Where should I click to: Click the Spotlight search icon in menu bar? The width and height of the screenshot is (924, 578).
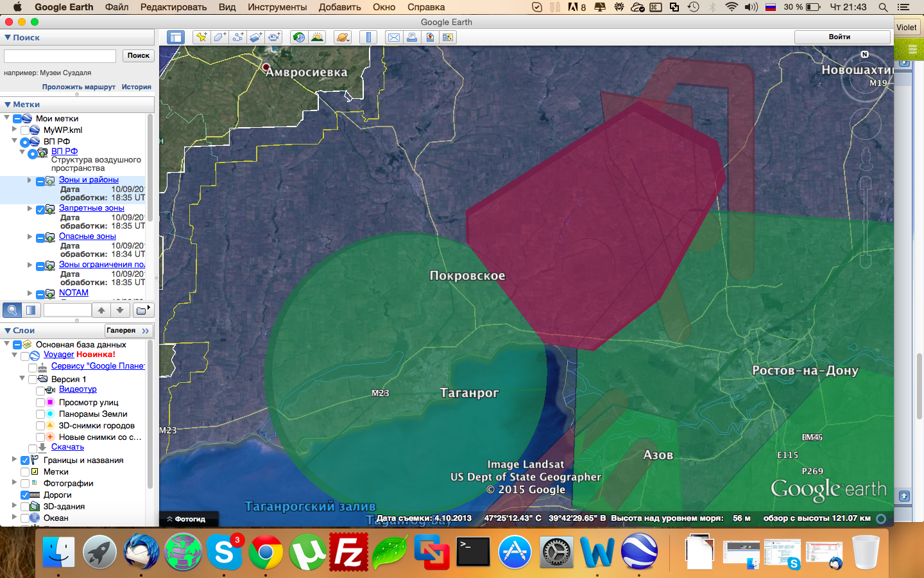(883, 7)
